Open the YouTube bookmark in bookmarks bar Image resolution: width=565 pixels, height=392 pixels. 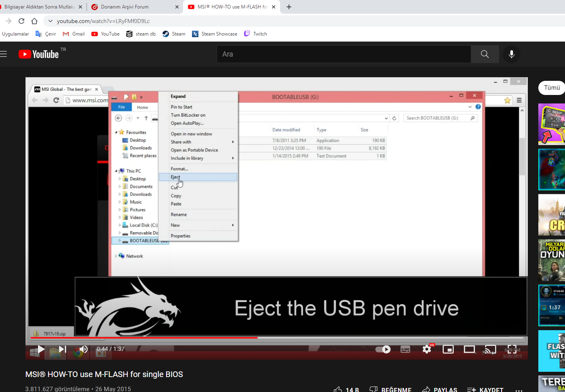[105, 34]
